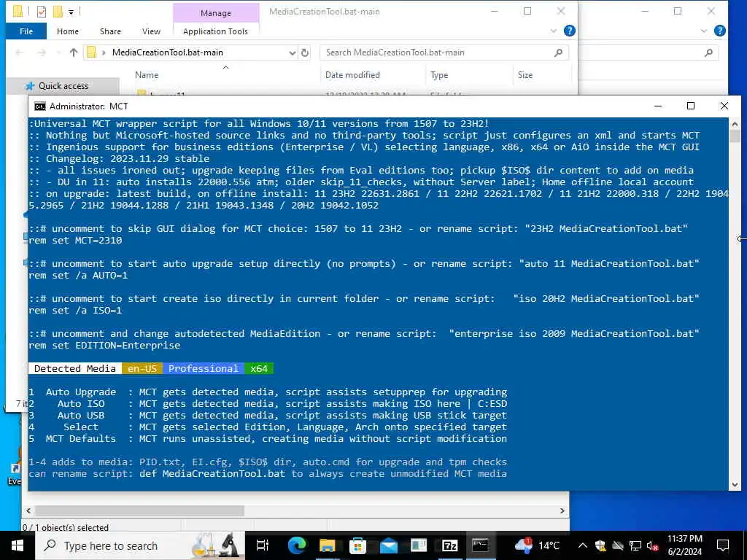This screenshot has height=560, width=747.
Task: Click the MCT console window system icon
Action: point(40,106)
